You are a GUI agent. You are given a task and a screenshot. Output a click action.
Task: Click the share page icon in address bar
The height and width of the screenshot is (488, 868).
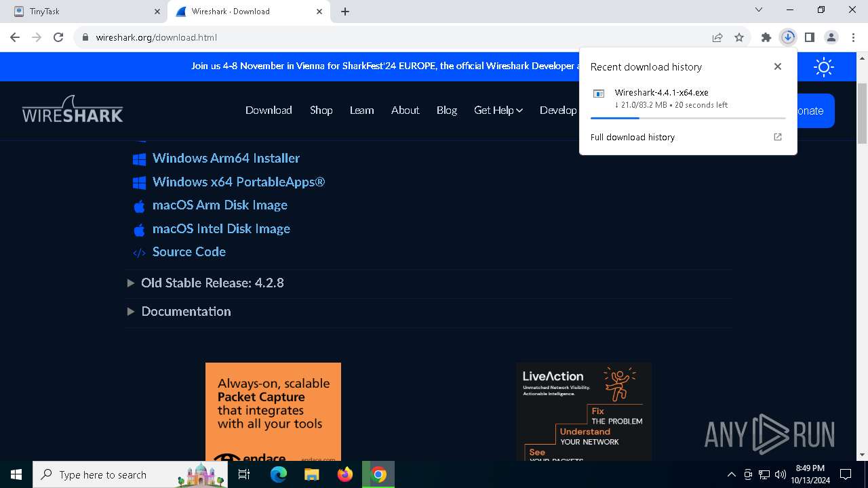tap(717, 37)
